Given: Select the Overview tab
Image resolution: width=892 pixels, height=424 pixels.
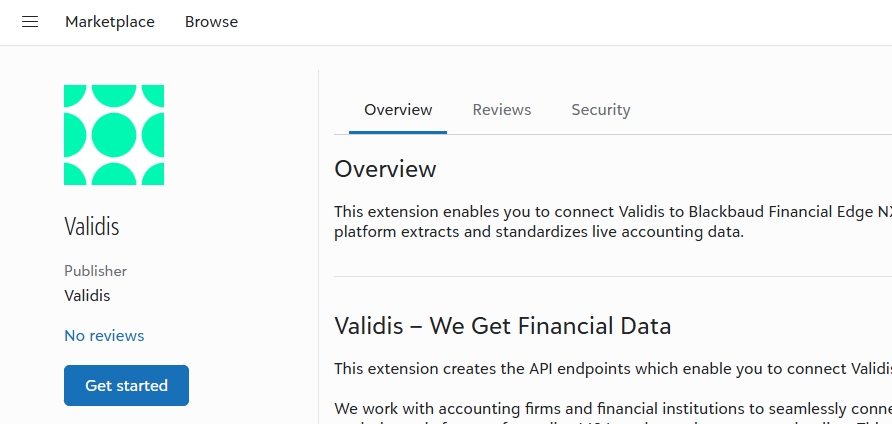Looking at the screenshot, I should pyautogui.click(x=398, y=109).
